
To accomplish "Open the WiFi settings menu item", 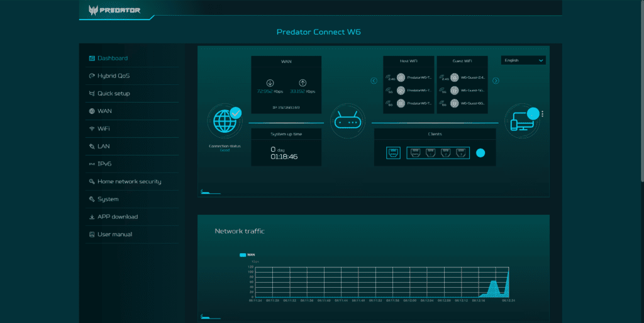I will point(104,128).
